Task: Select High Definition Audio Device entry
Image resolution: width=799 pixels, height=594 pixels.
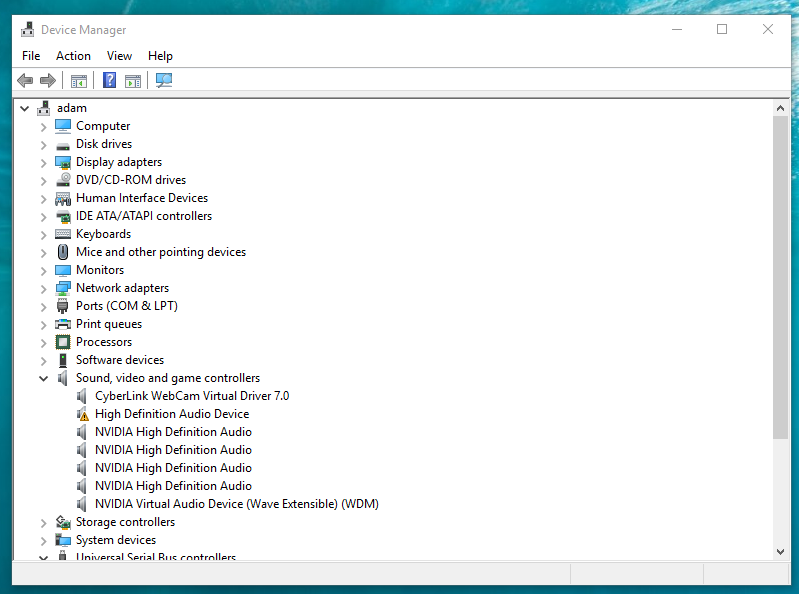Action: click(172, 414)
